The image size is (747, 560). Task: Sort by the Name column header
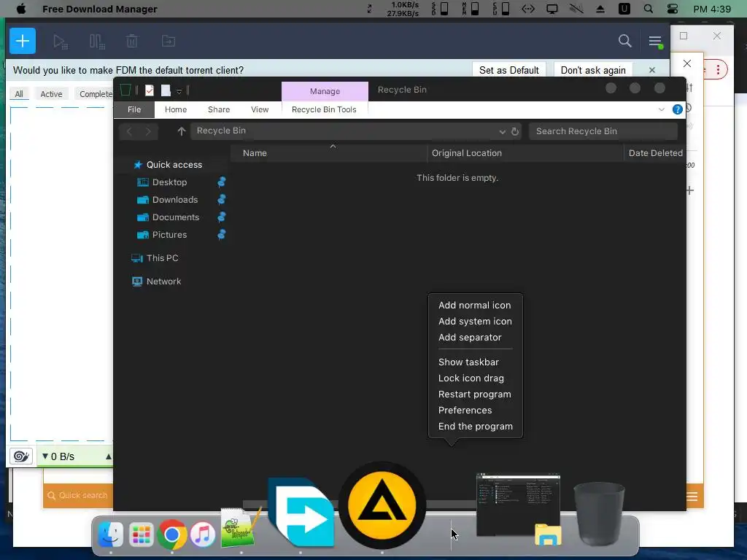[329, 153]
